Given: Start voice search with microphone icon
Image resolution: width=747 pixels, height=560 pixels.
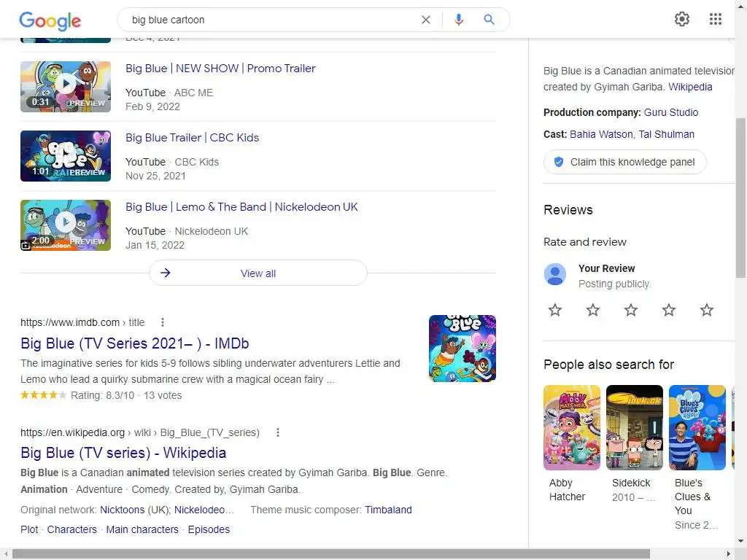Looking at the screenshot, I should (459, 20).
